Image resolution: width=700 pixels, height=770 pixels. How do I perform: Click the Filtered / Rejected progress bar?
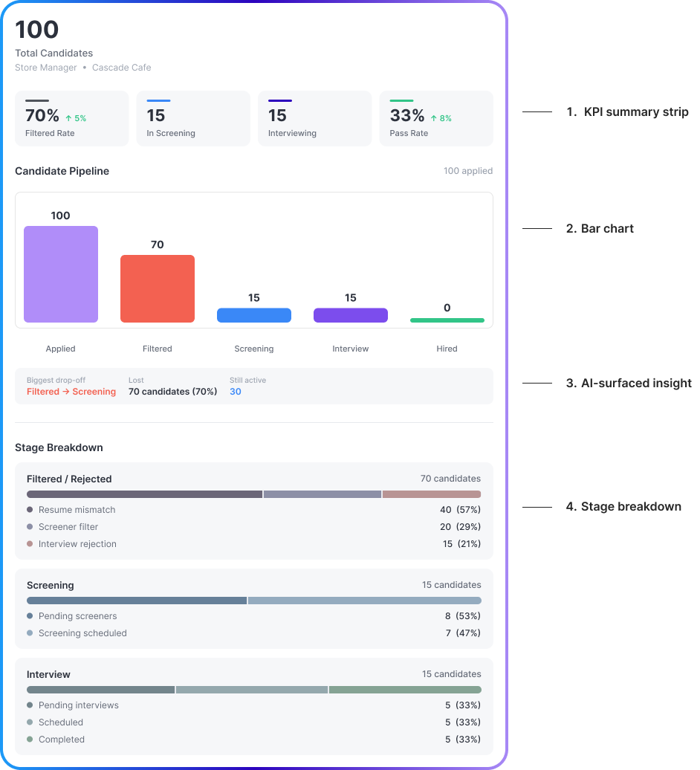click(253, 494)
